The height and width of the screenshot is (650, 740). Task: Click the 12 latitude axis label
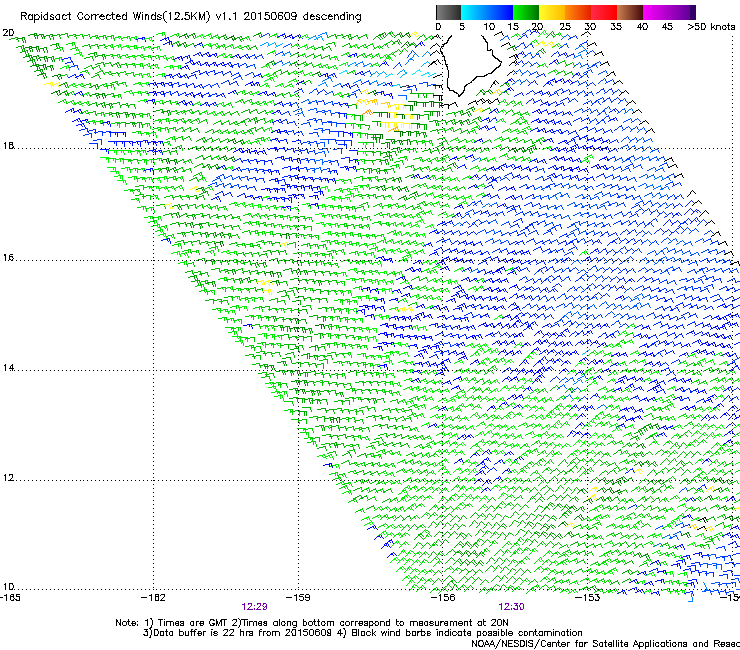point(8,478)
